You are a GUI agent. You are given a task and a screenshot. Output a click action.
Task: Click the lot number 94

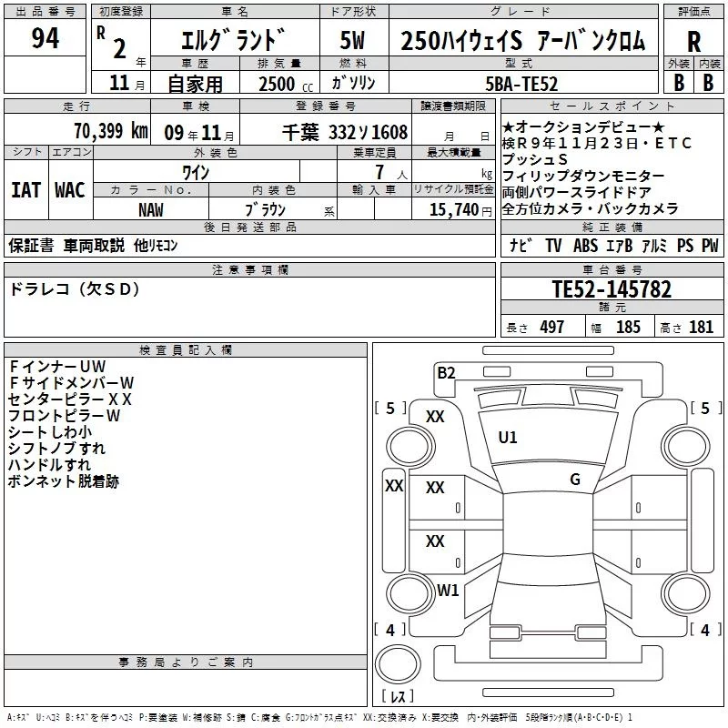click(45, 39)
